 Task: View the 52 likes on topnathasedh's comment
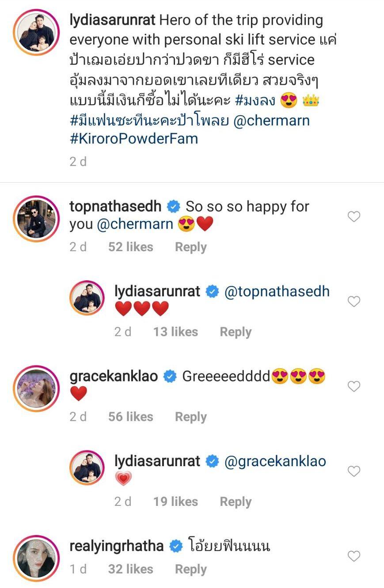pyautogui.click(x=130, y=247)
